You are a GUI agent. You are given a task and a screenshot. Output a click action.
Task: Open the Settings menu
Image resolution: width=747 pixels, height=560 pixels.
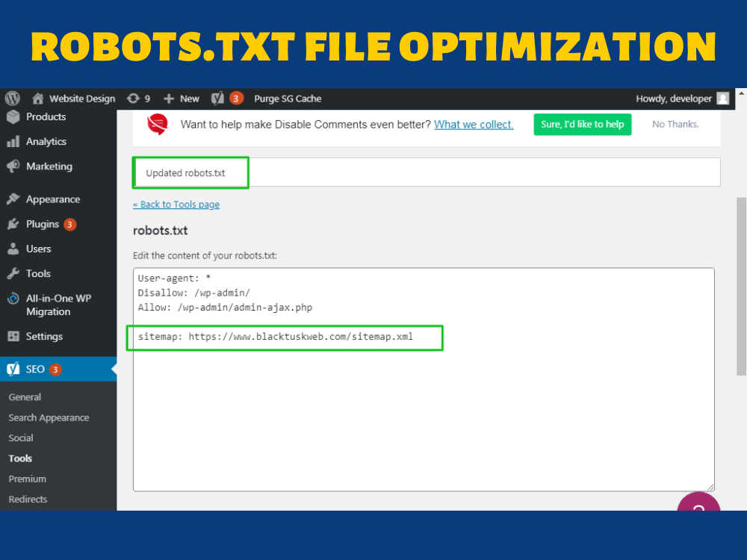[44, 336]
